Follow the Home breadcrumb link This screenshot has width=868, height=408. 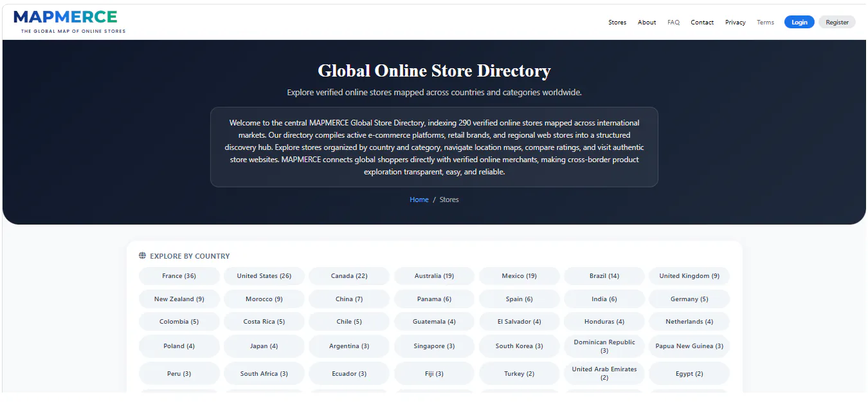pyautogui.click(x=419, y=199)
